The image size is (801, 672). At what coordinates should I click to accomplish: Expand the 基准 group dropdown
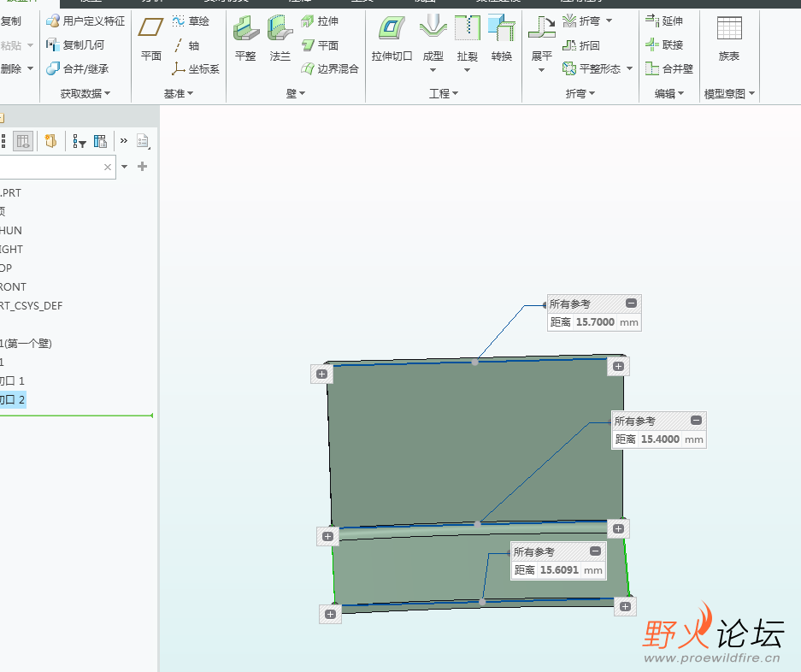(x=179, y=93)
